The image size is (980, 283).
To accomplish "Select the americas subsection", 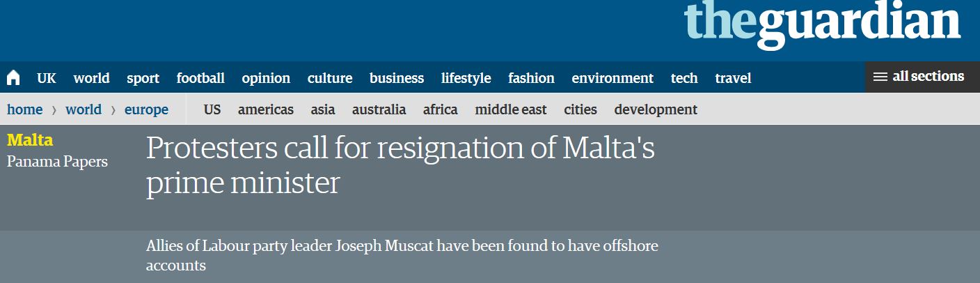I will pos(266,109).
